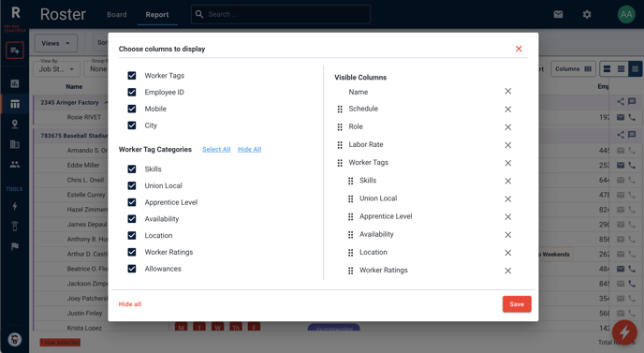
Task: Remove Schedule from visible columns
Action: (x=507, y=110)
